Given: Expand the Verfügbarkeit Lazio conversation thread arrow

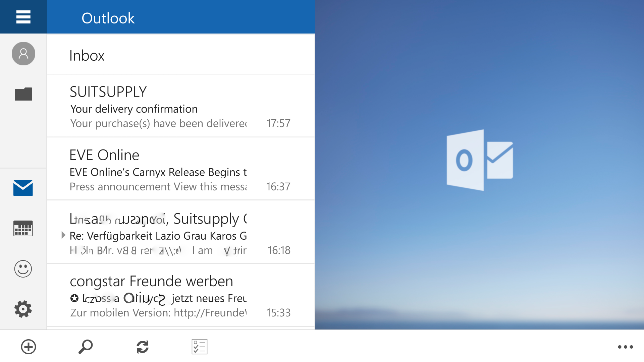Looking at the screenshot, I should [63, 235].
